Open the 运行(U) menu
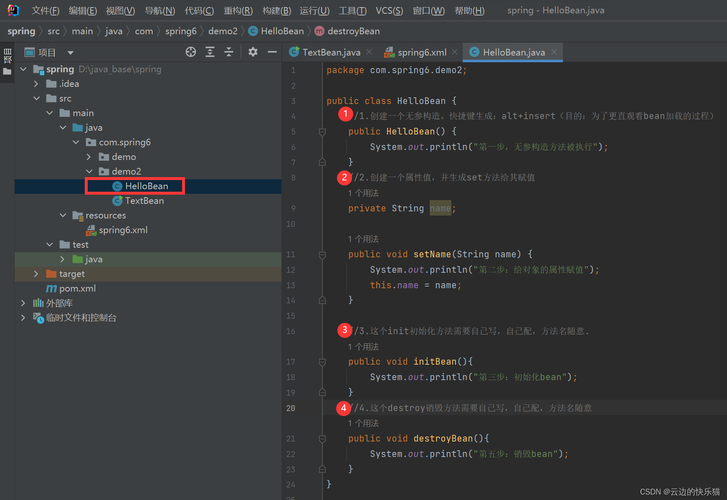Image resolution: width=727 pixels, height=500 pixels. pos(314,10)
